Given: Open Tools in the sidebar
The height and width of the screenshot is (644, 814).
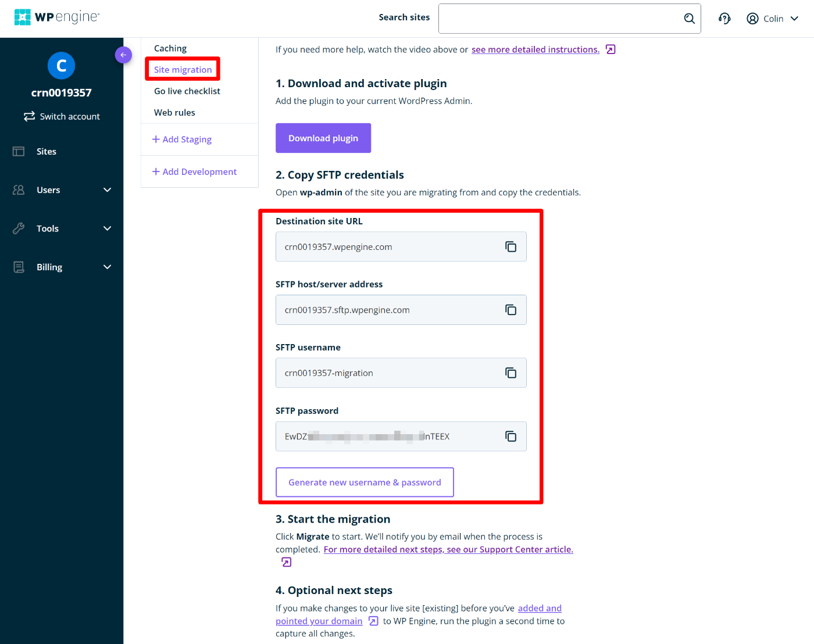Looking at the screenshot, I should coord(48,228).
